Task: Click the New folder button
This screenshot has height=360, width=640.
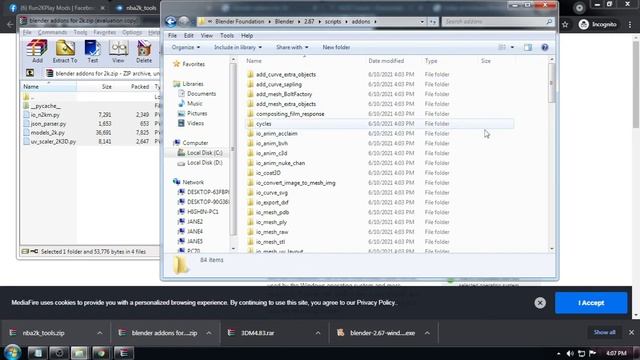Action: pos(336,47)
